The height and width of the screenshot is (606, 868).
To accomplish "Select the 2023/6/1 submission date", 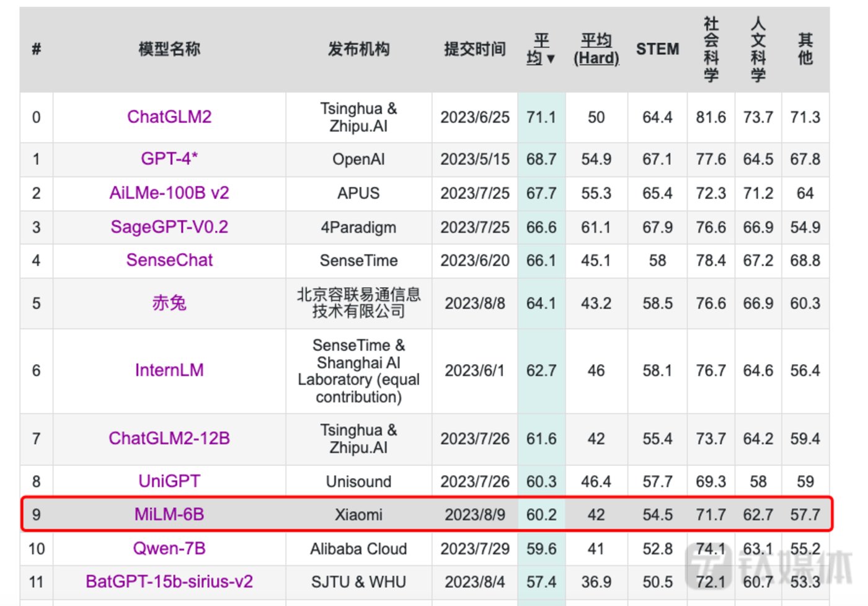I will tap(475, 370).
